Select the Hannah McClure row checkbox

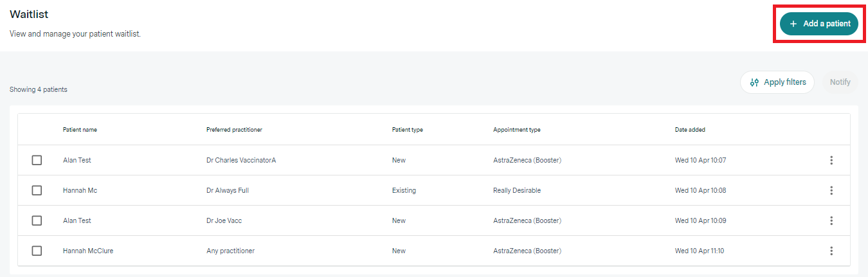point(37,251)
